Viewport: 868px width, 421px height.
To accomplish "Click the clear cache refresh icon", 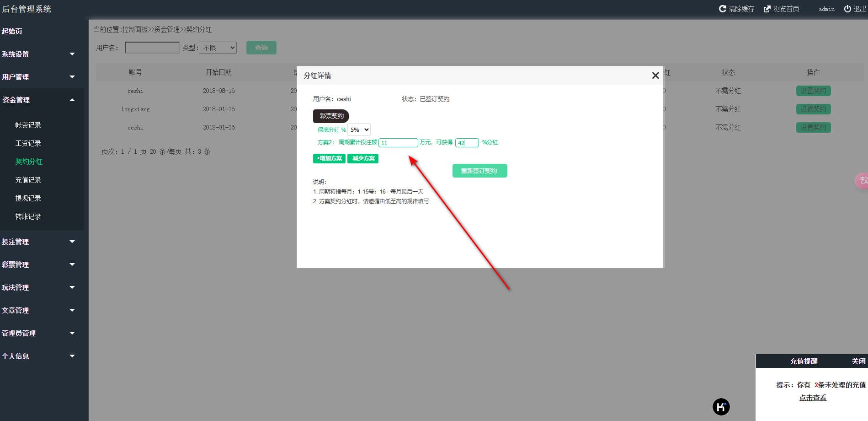I will coord(722,9).
